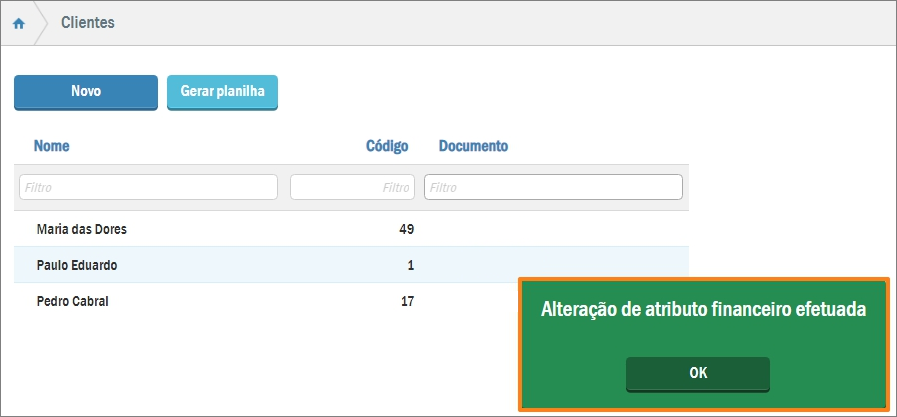The image size is (897, 417).
Task: Sort by the Documento column header
Action: (x=473, y=146)
